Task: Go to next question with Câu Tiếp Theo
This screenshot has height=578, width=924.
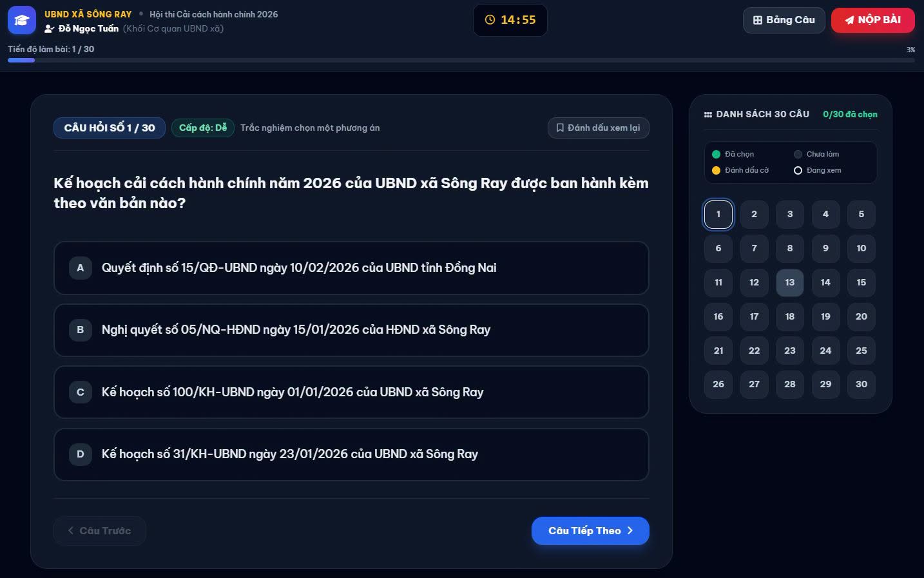Action: 590,531
